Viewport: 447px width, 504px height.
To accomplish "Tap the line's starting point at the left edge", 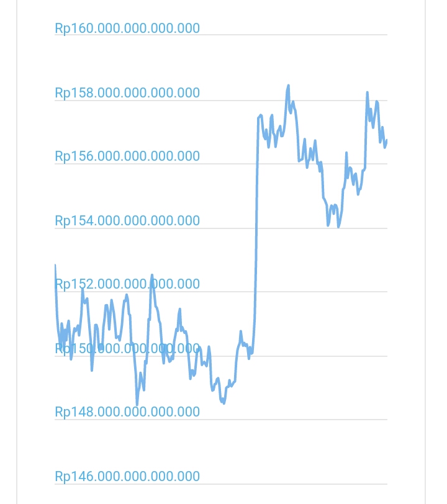I will pos(55,266).
